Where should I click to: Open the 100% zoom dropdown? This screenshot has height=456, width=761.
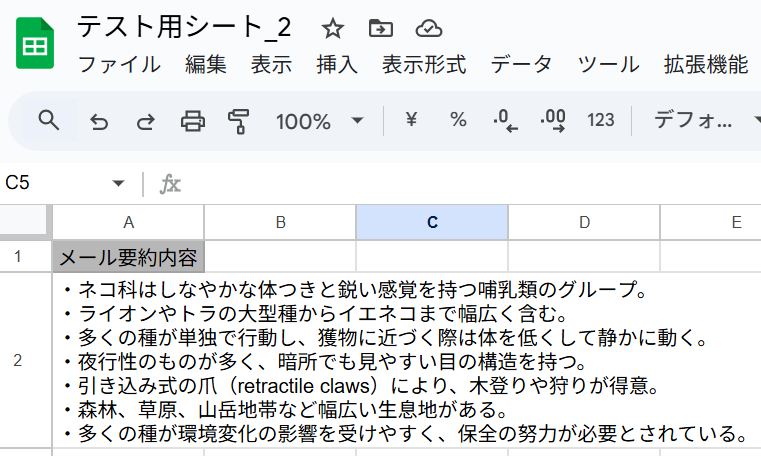click(320, 121)
